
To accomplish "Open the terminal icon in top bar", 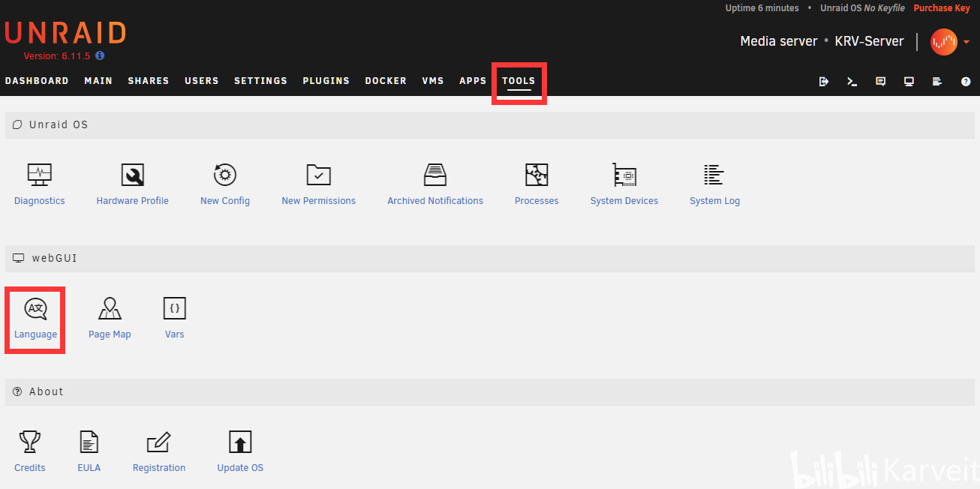I will (x=852, y=82).
